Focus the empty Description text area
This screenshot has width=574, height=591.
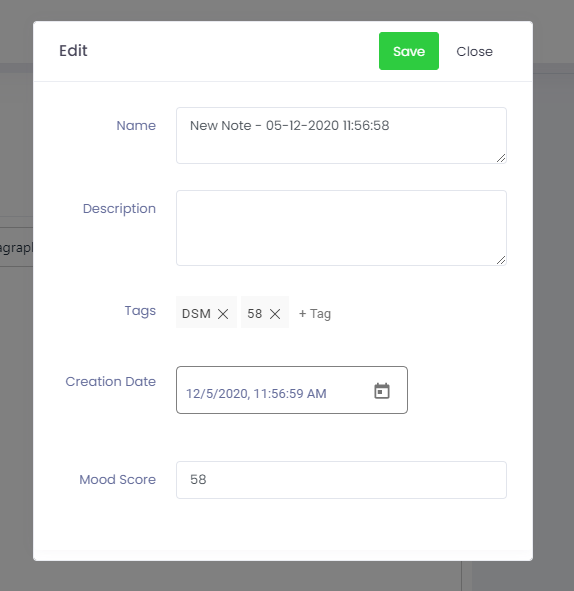[x=341, y=228]
